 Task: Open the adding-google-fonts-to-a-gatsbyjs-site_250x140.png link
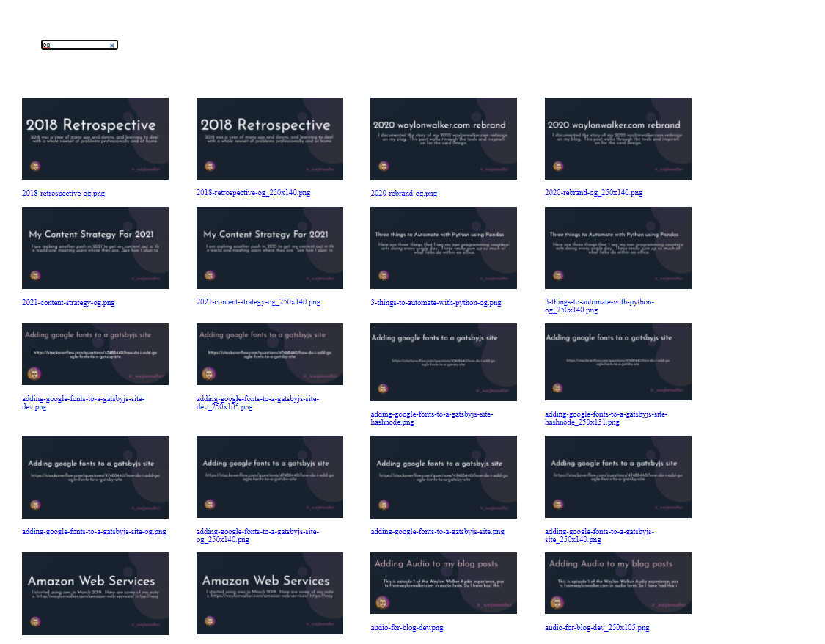[599, 535]
